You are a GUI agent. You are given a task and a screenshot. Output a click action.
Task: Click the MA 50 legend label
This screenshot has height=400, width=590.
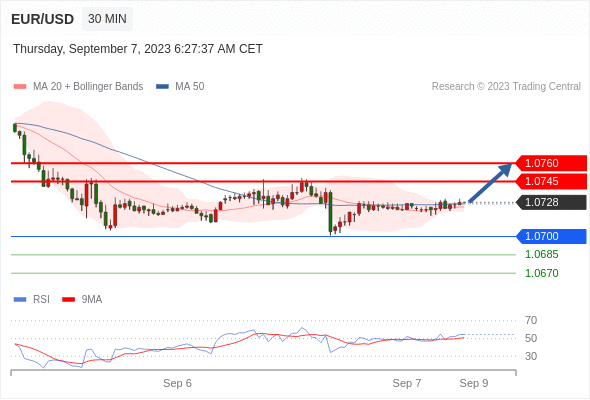pyautogui.click(x=190, y=87)
